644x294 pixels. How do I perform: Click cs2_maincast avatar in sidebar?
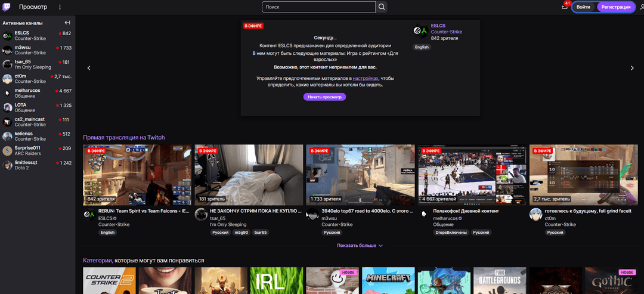[x=7, y=122]
